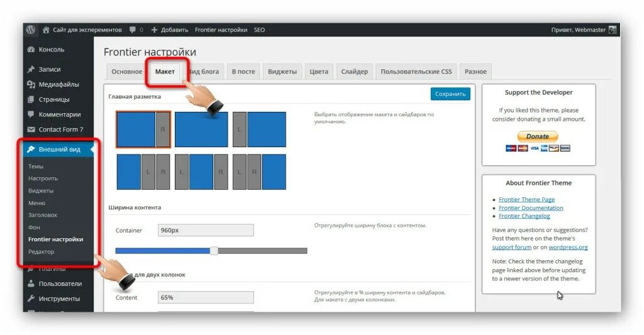Open Редактор in the appearance submenu
Image resolution: width=644 pixels, height=335 pixels.
click(x=41, y=251)
